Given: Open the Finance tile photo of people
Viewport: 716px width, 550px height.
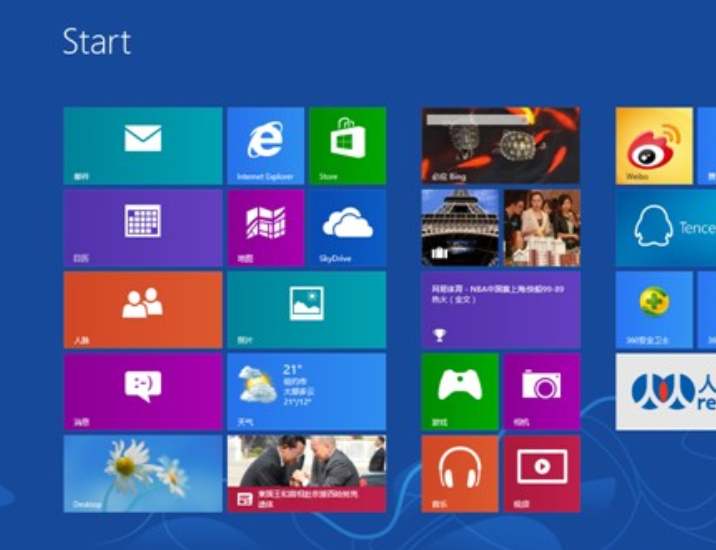Looking at the screenshot, I should (542, 228).
